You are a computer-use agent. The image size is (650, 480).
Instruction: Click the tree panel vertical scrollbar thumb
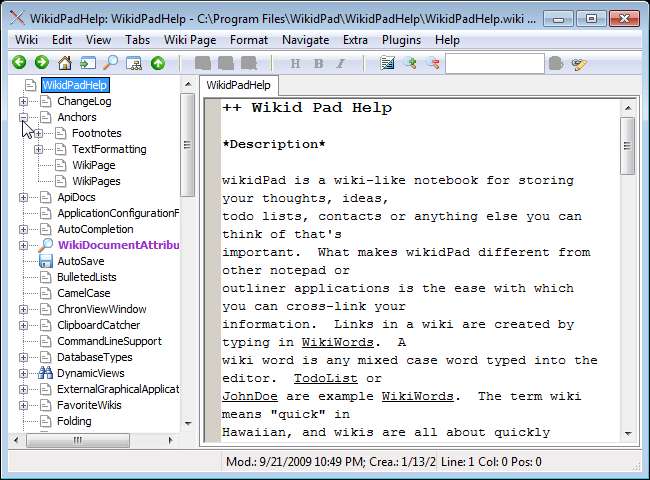[x=187, y=145]
